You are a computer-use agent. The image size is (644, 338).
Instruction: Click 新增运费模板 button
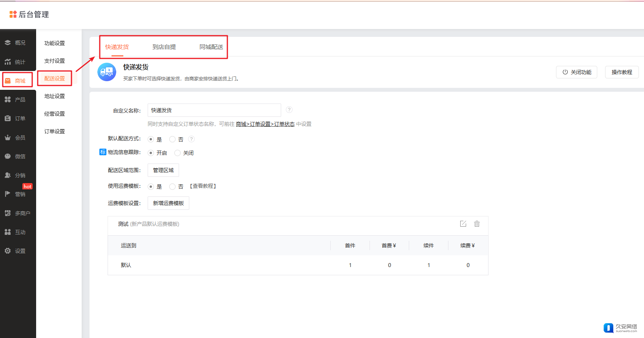[x=168, y=203]
